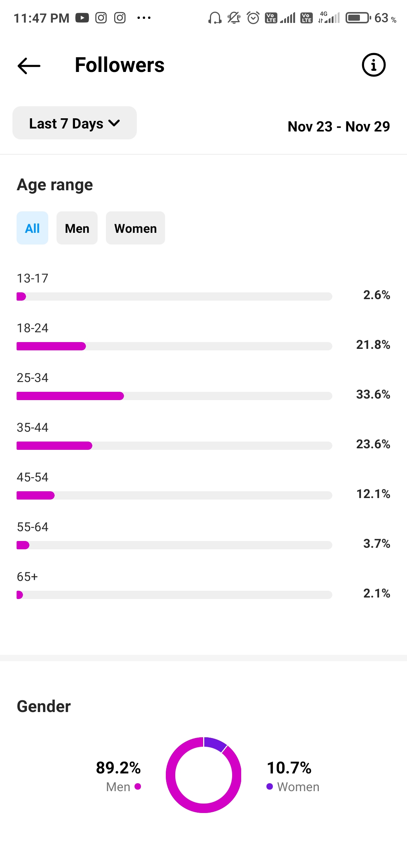Screen dimensions: 407x868
Task: Tap the YouTube notification icon
Action: 82,18
